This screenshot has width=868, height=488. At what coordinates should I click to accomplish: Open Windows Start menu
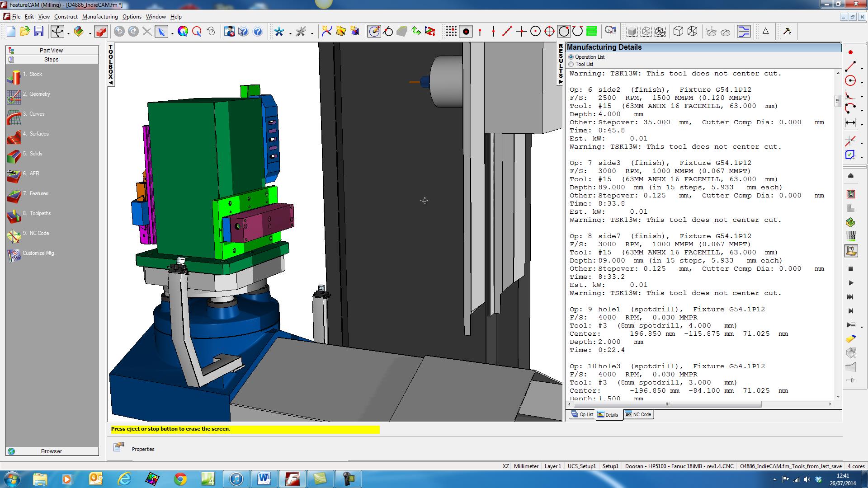click(x=12, y=479)
